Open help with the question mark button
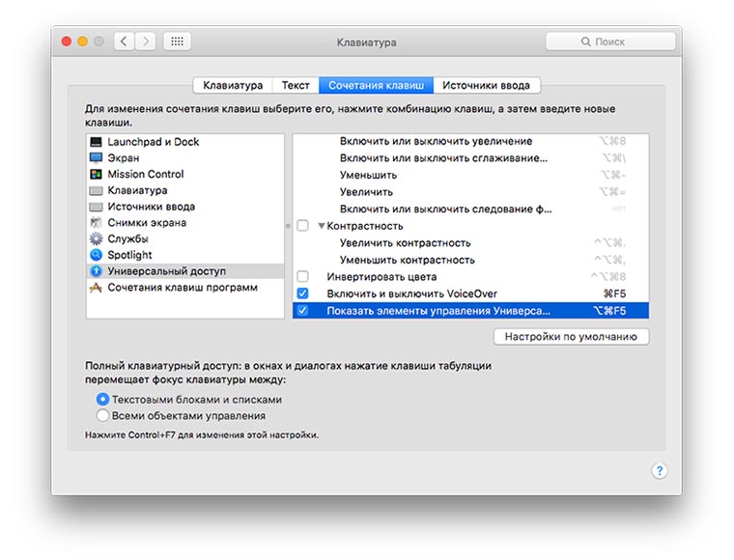734x560 pixels. tap(659, 470)
